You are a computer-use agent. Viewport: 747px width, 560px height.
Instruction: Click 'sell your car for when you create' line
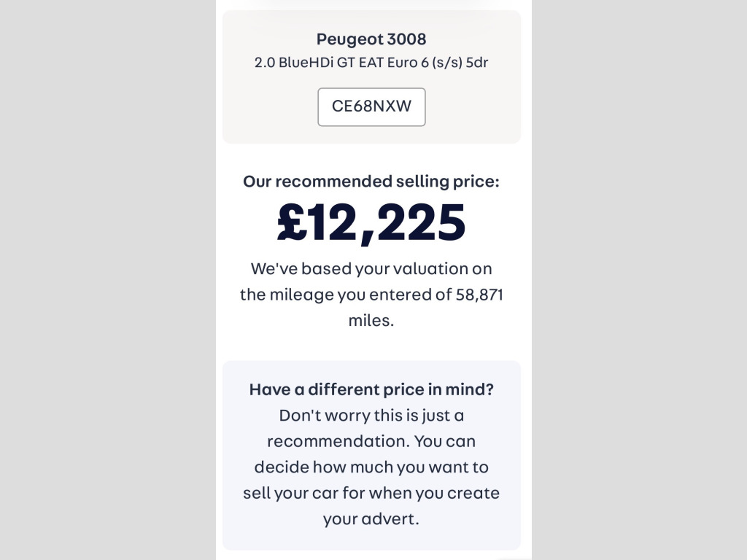point(371,493)
